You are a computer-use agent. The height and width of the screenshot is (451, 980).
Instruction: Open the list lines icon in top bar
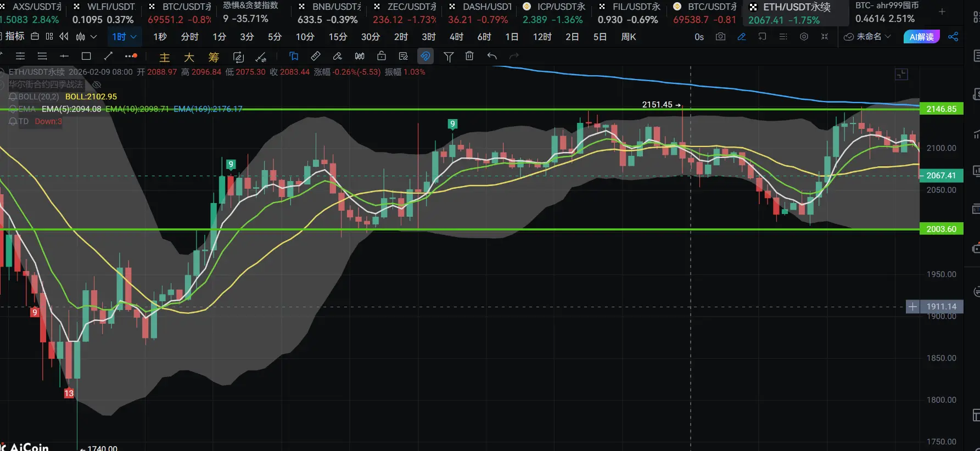[783, 37]
